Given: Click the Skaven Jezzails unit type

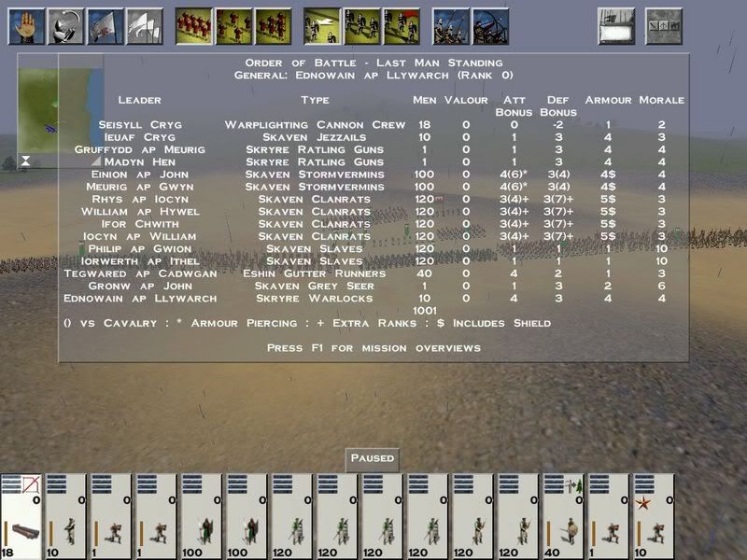Looking at the screenshot, I should [x=315, y=137].
